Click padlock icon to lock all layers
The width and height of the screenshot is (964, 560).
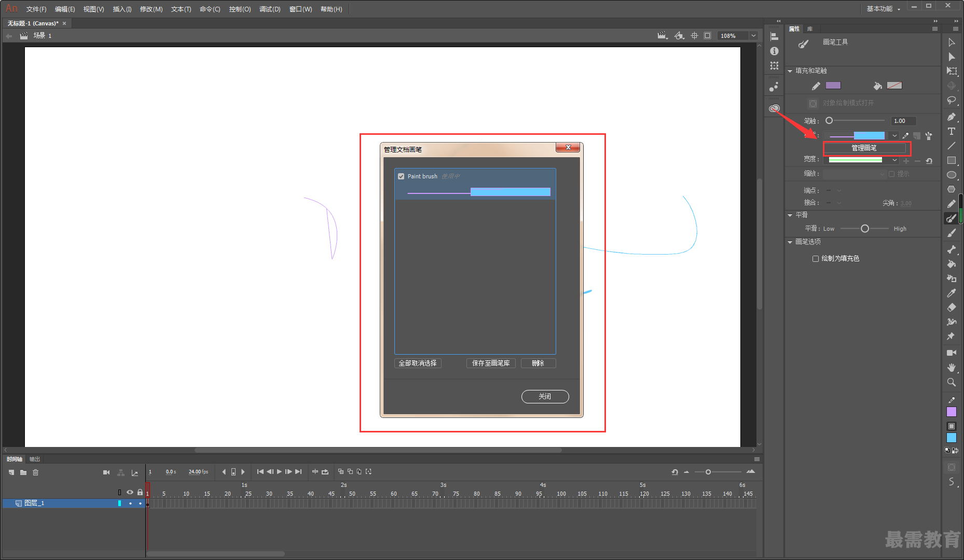tap(140, 493)
